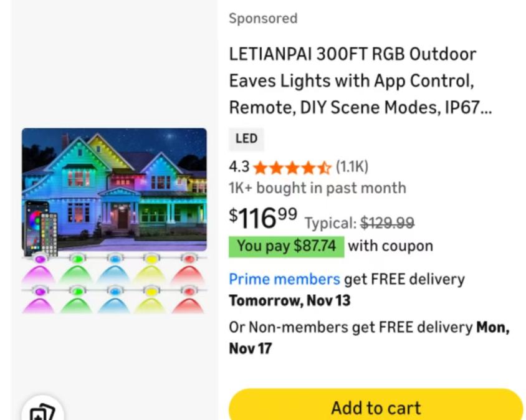The width and height of the screenshot is (526, 420).
Task: Tap the remote control graphic in product image
Action: [49, 233]
